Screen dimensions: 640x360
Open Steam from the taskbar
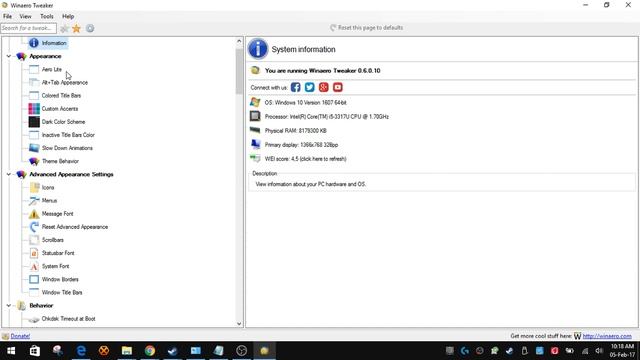click(173, 351)
